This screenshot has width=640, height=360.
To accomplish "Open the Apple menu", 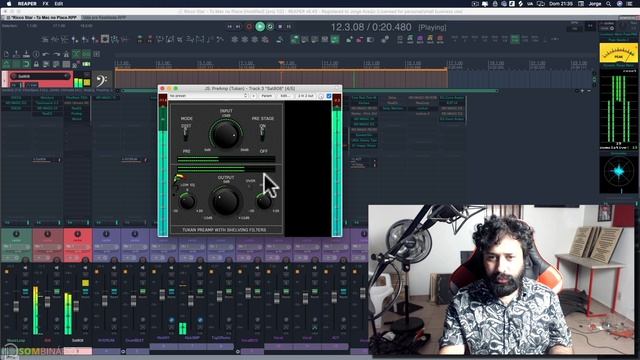I will pos(9,4).
